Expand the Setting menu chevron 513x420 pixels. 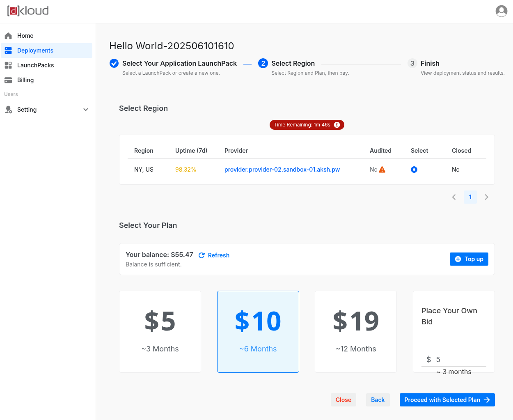[x=86, y=110]
